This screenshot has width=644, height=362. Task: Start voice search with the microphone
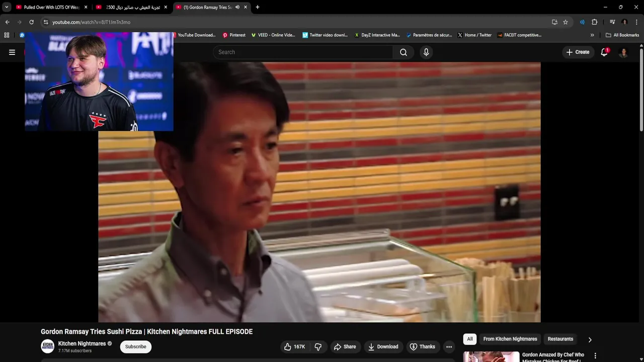pos(426,52)
